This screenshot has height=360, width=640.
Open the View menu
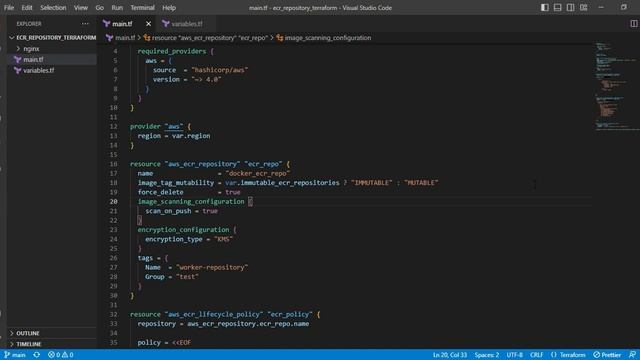81,7
